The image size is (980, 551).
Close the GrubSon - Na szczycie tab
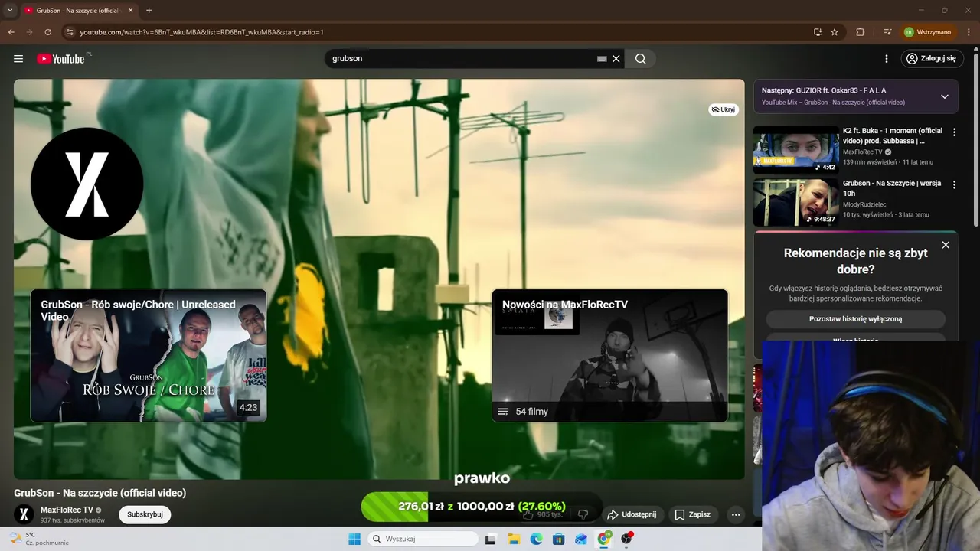click(130, 10)
